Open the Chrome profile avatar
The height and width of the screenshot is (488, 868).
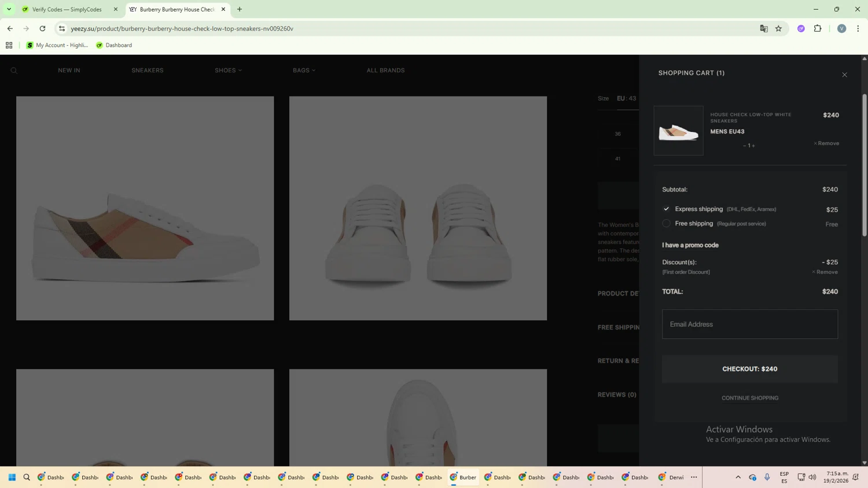(841, 28)
